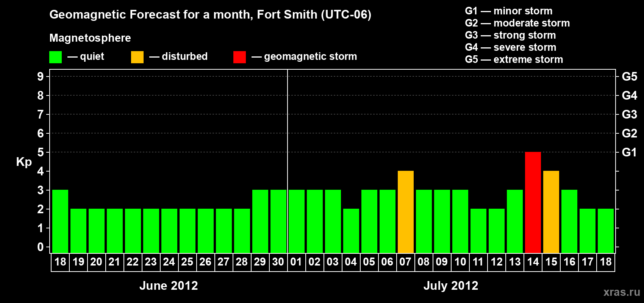Viewport: 644px width, 303px height.
Task: Click the date label 14 on axis
Action: [533, 262]
